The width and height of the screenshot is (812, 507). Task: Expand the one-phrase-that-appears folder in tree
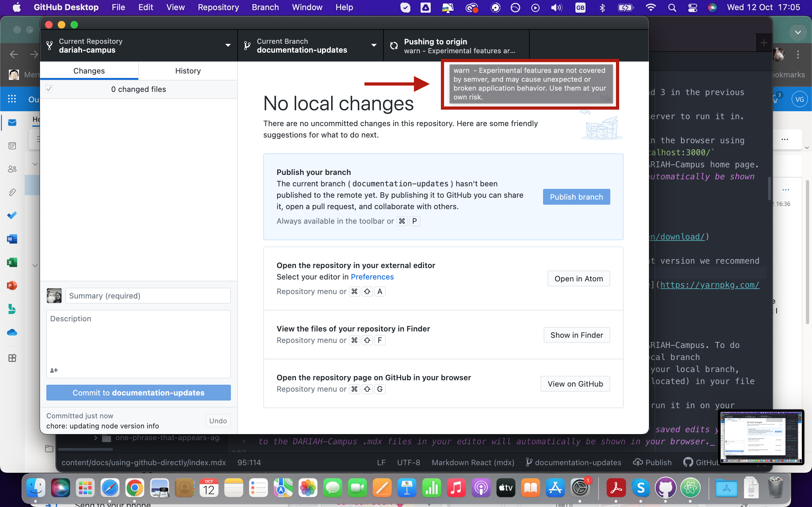point(96,438)
